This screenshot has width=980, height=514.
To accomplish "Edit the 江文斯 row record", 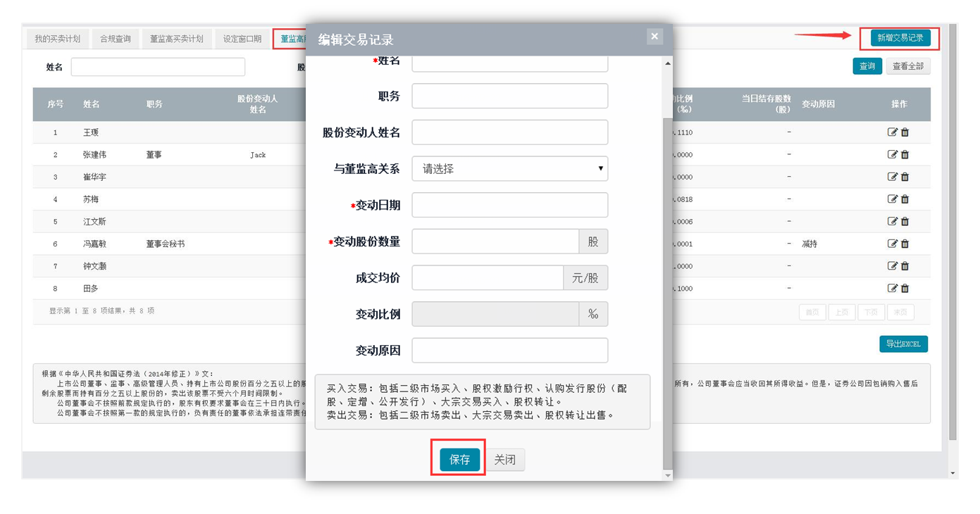I will point(893,221).
